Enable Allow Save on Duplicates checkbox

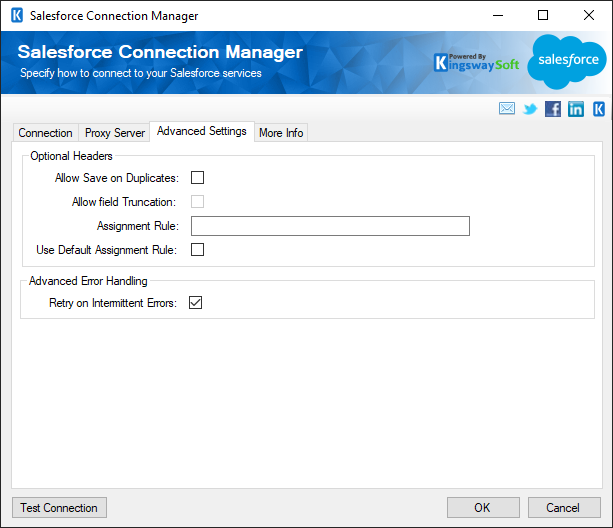pyautogui.click(x=197, y=178)
